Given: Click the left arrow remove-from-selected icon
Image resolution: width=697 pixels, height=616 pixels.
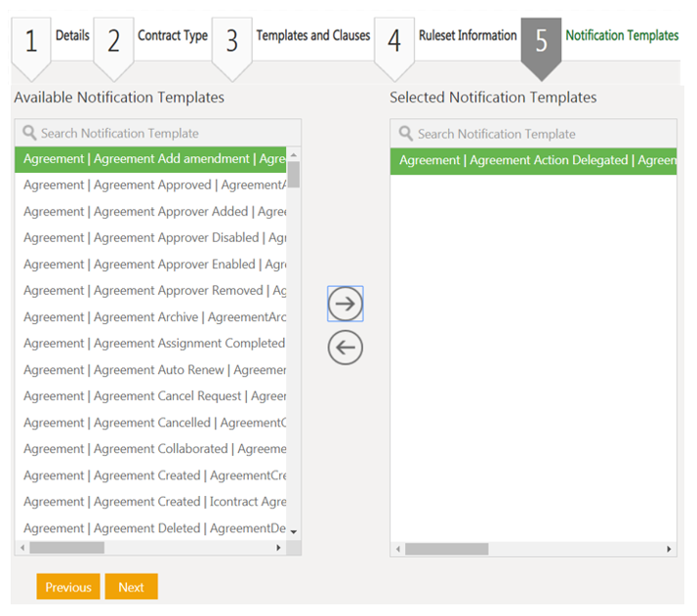Looking at the screenshot, I should pyautogui.click(x=346, y=348).
